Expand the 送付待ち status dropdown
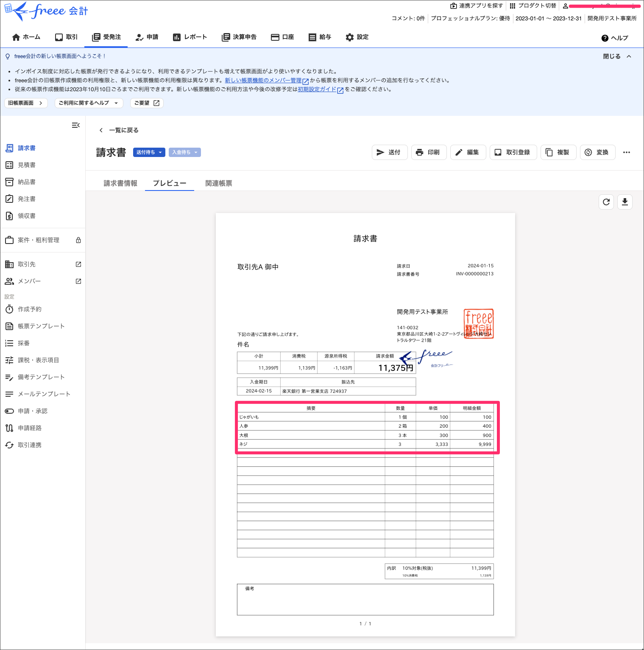 point(149,152)
